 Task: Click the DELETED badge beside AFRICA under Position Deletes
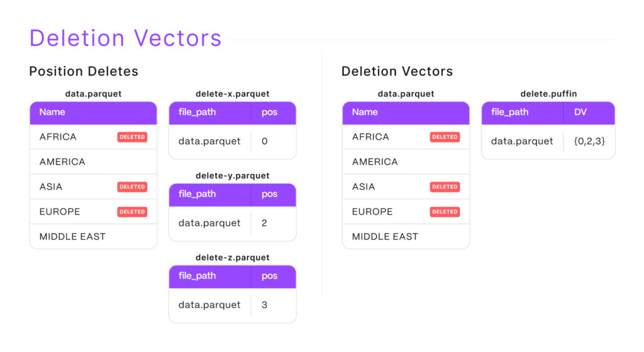click(132, 137)
